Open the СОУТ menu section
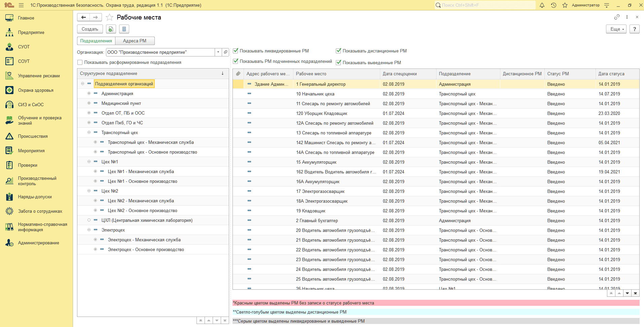The height and width of the screenshot is (327, 644). 24,62
